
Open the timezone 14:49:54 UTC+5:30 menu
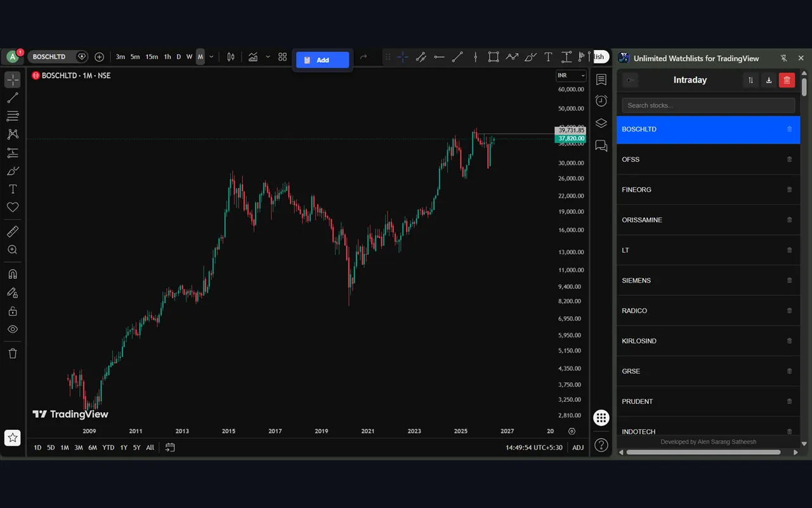(535, 448)
